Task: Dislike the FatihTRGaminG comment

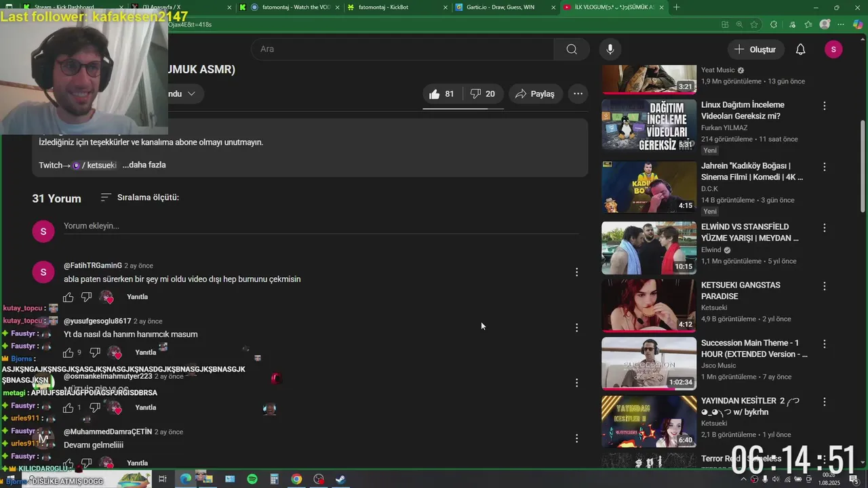Action: coord(87,297)
